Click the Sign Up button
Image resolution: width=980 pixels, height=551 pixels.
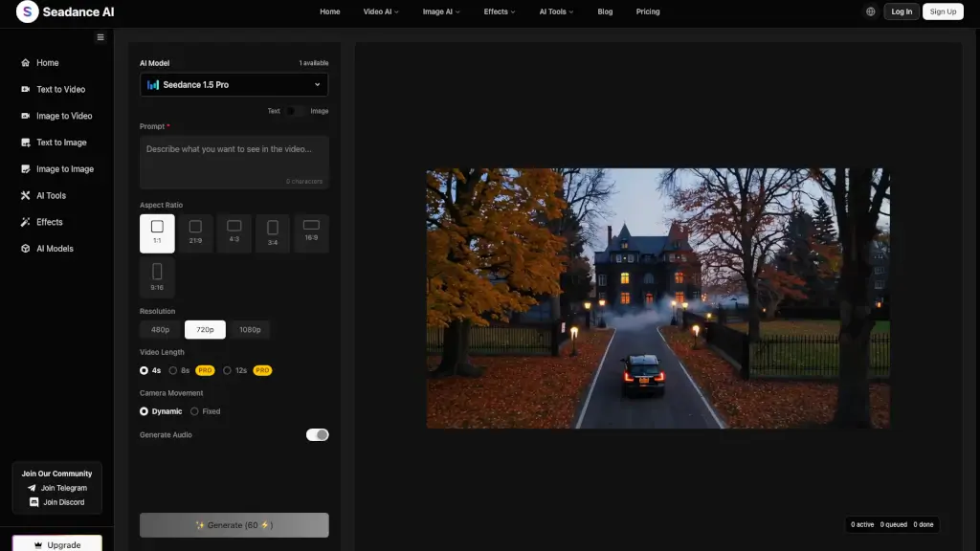pos(943,11)
